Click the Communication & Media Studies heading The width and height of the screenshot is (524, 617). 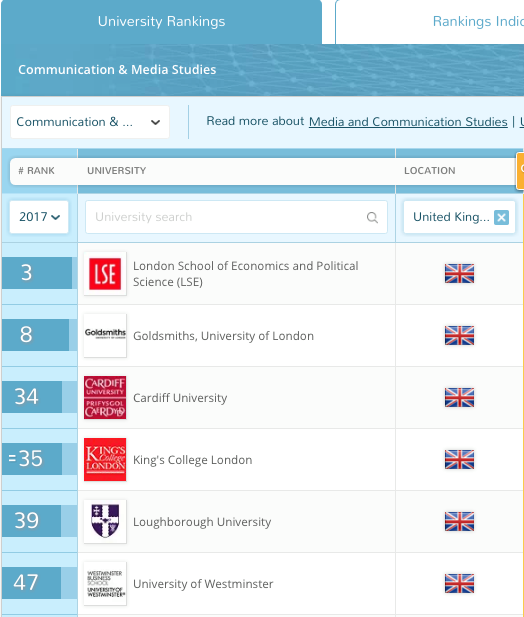click(x=117, y=70)
